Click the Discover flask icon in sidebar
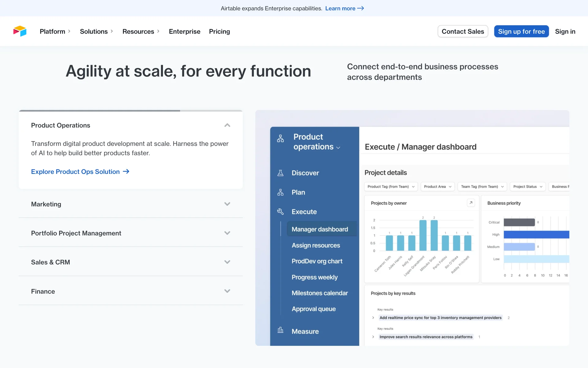 pyautogui.click(x=280, y=173)
